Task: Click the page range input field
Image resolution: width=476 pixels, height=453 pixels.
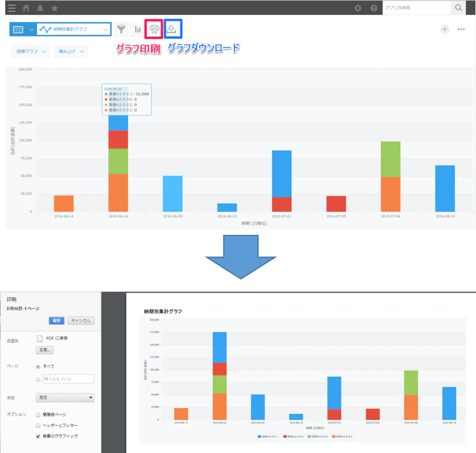Action: [x=68, y=379]
